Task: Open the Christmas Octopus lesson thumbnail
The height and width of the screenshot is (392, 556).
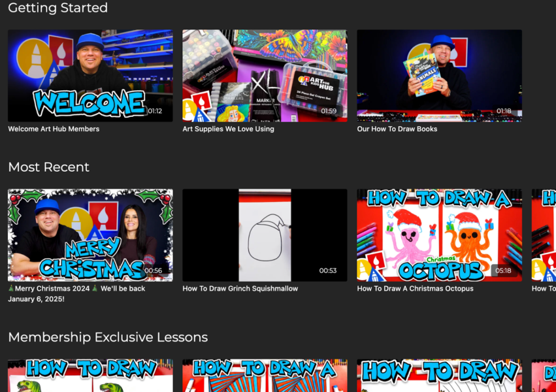Action: click(439, 235)
